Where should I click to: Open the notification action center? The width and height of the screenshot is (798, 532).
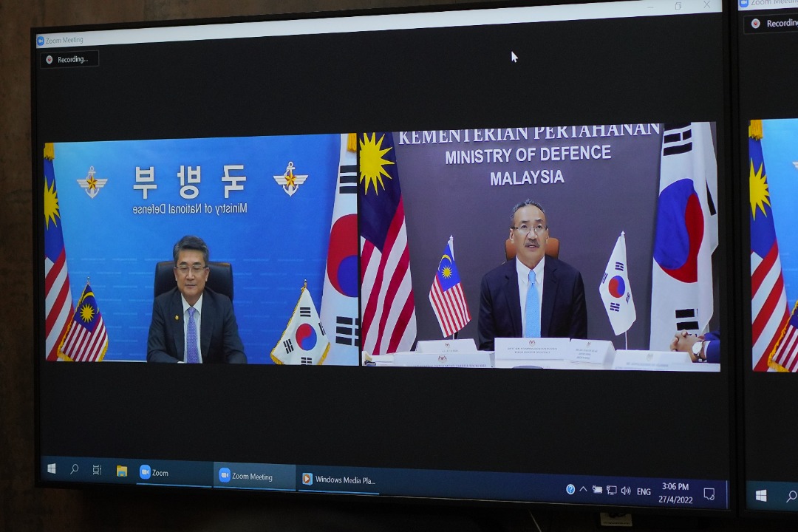(x=709, y=494)
